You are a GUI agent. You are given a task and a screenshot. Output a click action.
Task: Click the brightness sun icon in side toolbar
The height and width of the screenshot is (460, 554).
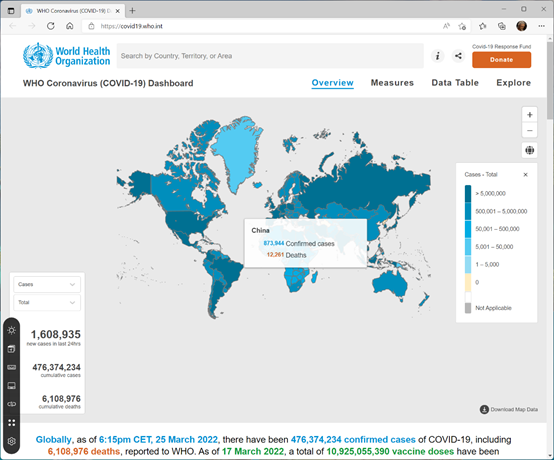click(x=12, y=330)
